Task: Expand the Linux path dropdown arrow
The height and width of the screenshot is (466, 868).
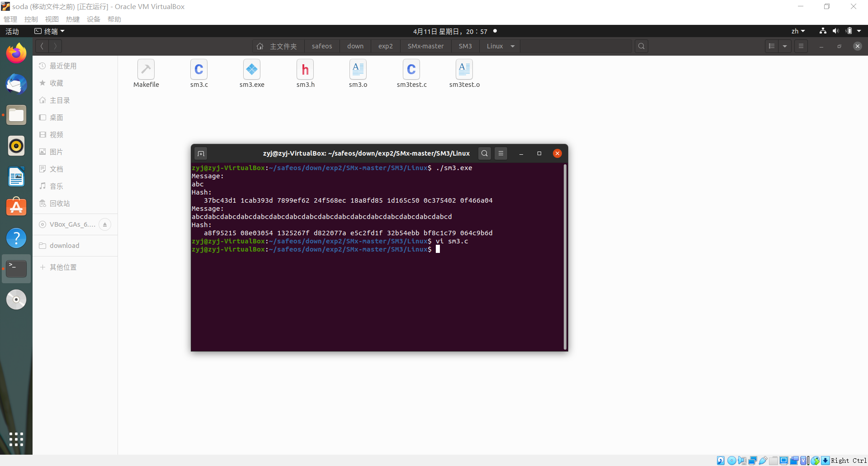Action: point(513,46)
